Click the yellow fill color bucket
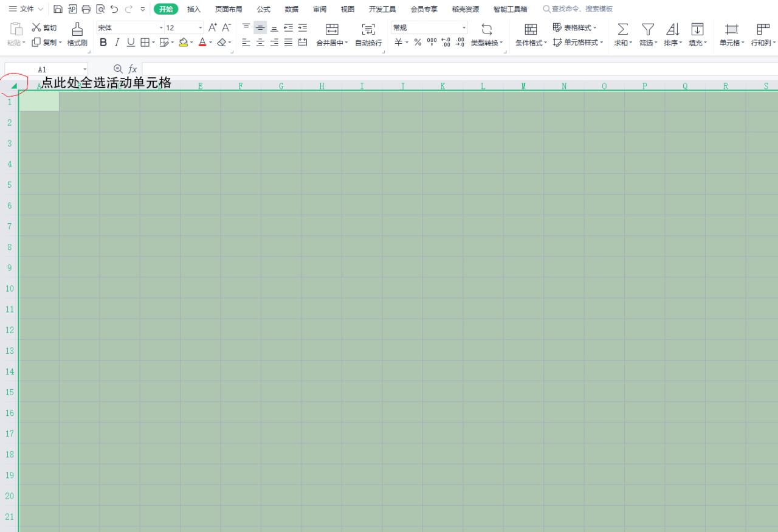The width and height of the screenshot is (778, 532). tap(183, 43)
